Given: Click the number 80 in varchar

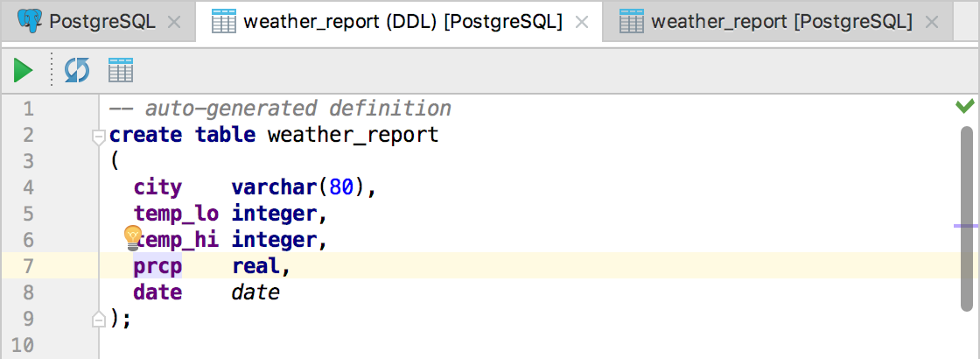Looking at the screenshot, I should coord(341,187).
